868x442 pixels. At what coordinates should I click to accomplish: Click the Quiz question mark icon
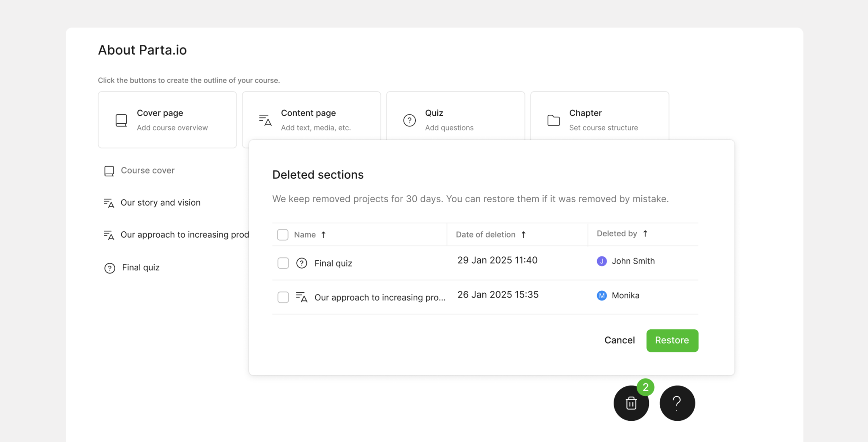(409, 120)
